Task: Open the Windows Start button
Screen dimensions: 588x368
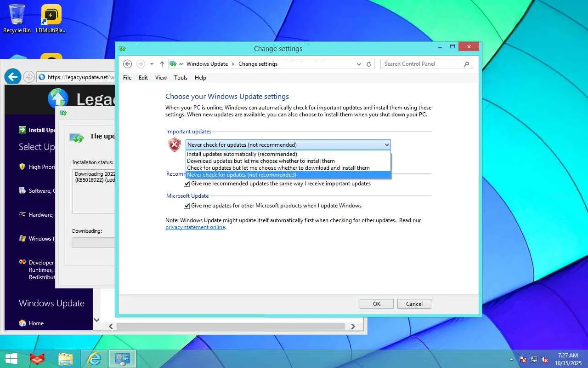Action: pos(11,359)
